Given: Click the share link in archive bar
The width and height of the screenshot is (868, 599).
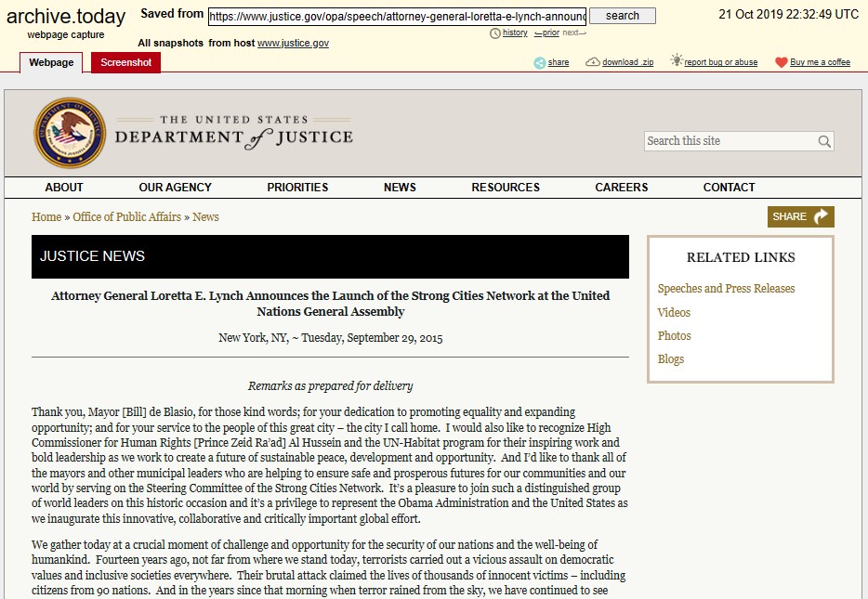Looking at the screenshot, I should 559,62.
